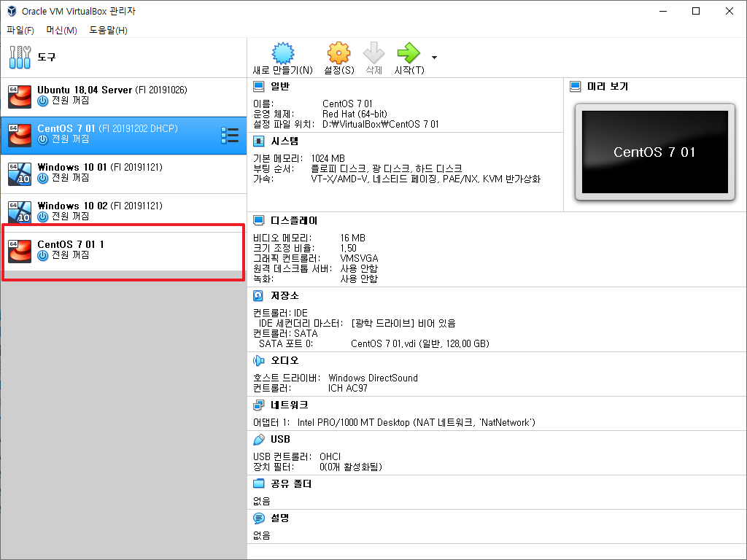Click the 오디오 speaker icon
Screen dimensions: 747x560
click(x=258, y=360)
